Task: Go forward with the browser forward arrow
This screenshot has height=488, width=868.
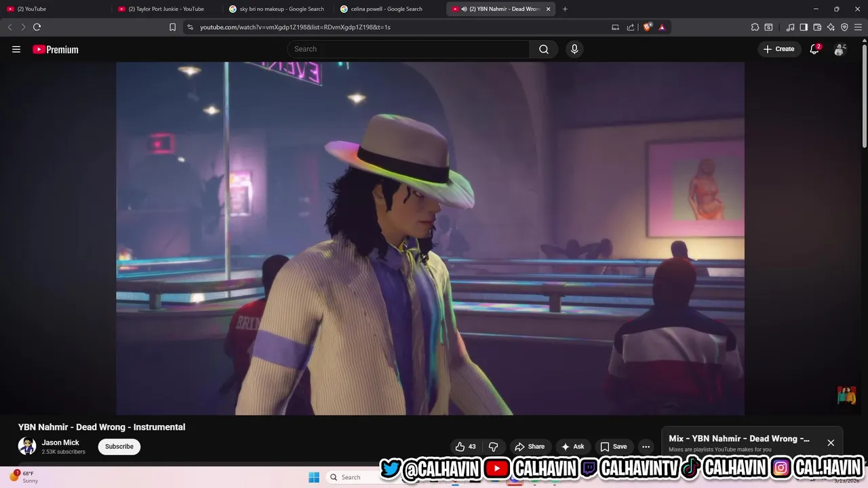Action: tap(23, 27)
